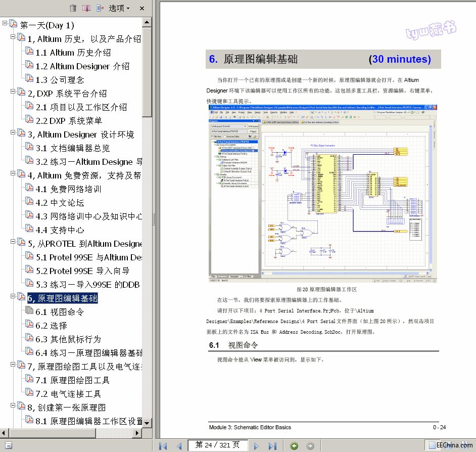Collapse the '7, 原理图绘图工具' node
This screenshot has height=452, width=476.
[x=13, y=364]
